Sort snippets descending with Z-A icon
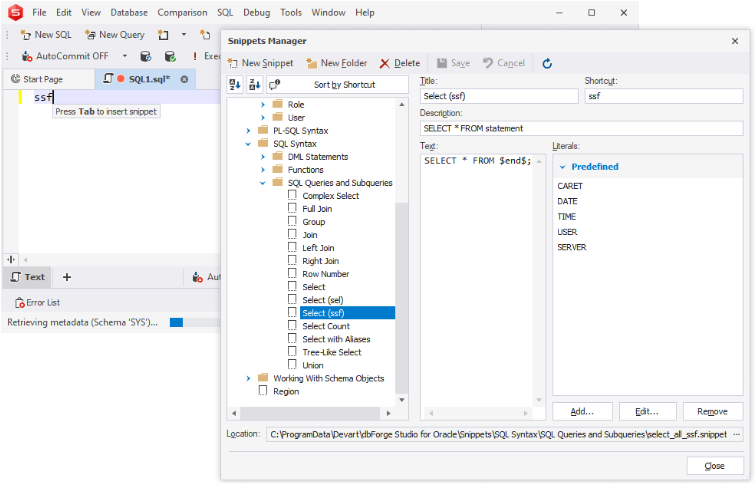The width and height of the screenshot is (755, 483). tap(254, 85)
